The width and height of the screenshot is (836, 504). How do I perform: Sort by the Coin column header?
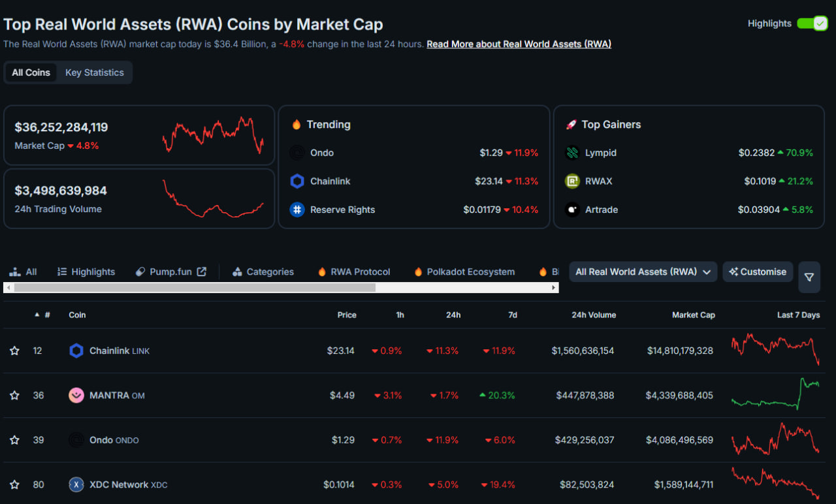77,315
